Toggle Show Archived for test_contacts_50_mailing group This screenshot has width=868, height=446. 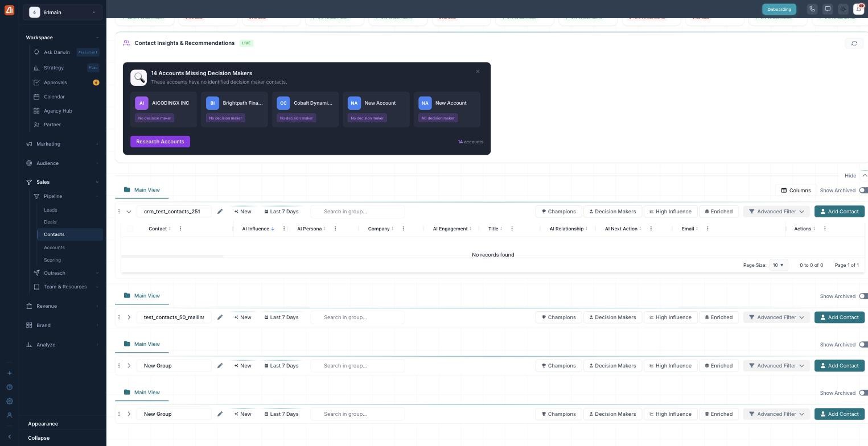(x=863, y=296)
